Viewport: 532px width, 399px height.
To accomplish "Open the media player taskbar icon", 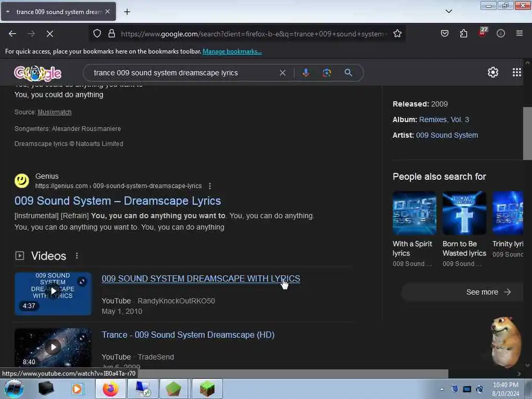I will pyautogui.click(x=77, y=389).
